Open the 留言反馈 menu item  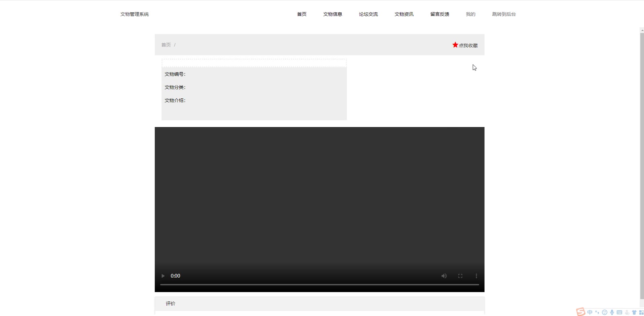pos(440,14)
